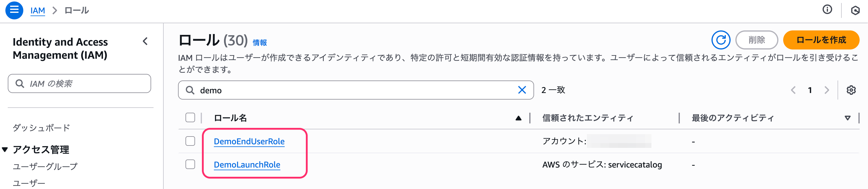Open the 最後のアクティビティ filter dropdown

pyautogui.click(x=847, y=118)
